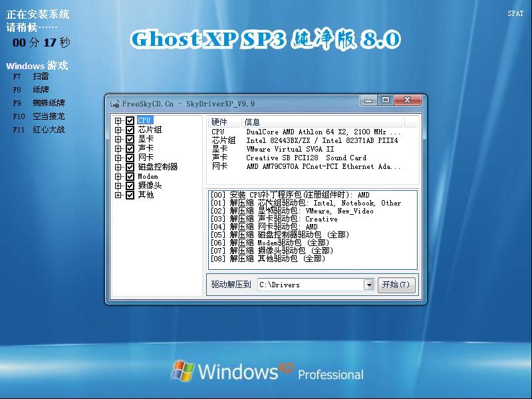The width and height of the screenshot is (532, 399).
Task: Select the Modem tree label
Action: click(148, 176)
